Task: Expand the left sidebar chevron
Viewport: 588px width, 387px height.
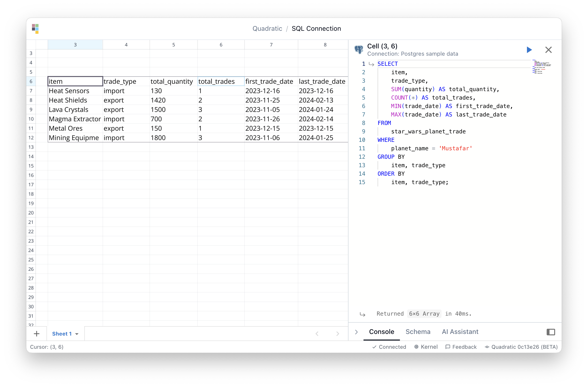Action: pyautogui.click(x=357, y=332)
